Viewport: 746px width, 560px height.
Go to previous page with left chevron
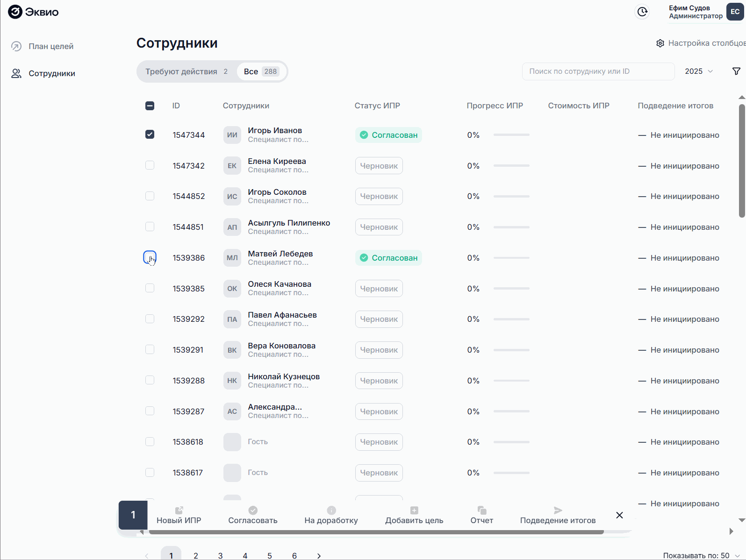[147, 556]
